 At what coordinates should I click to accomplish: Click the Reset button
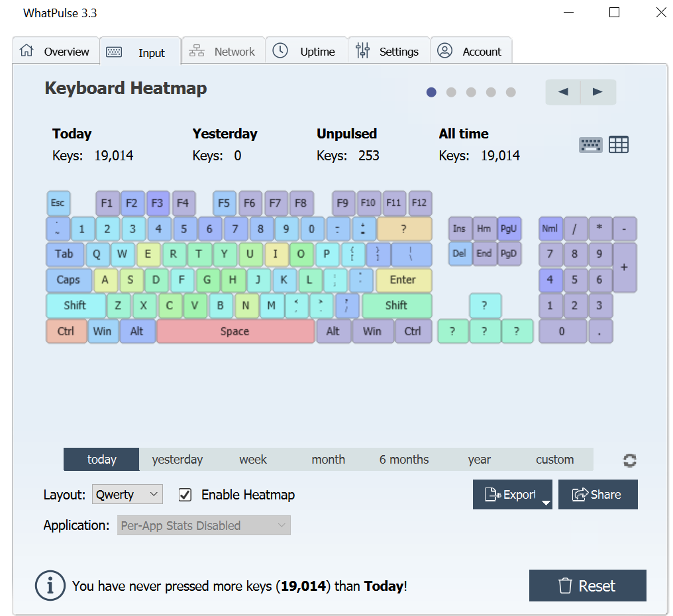click(588, 586)
